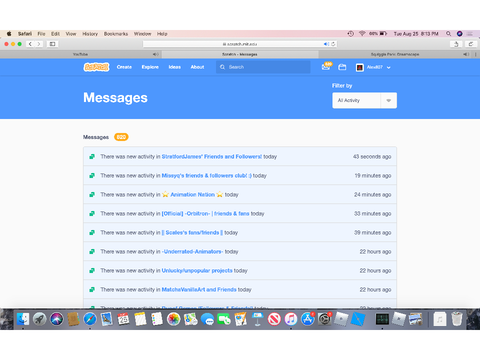The width and height of the screenshot is (480, 360).
Task: Switch to the YouTube tab
Action: point(81,54)
